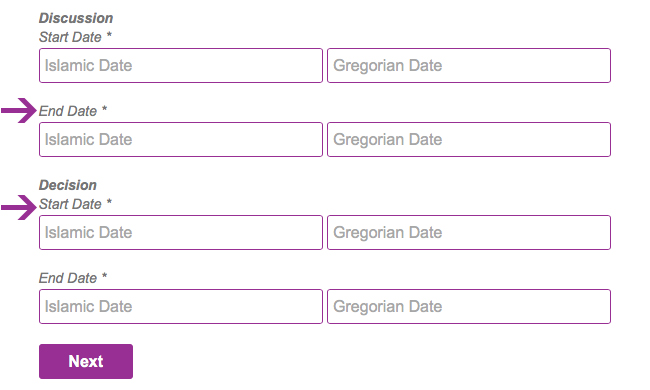Click the purple arrow pointing at Discussion End Date
The image size is (650, 390).
point(19,111)
